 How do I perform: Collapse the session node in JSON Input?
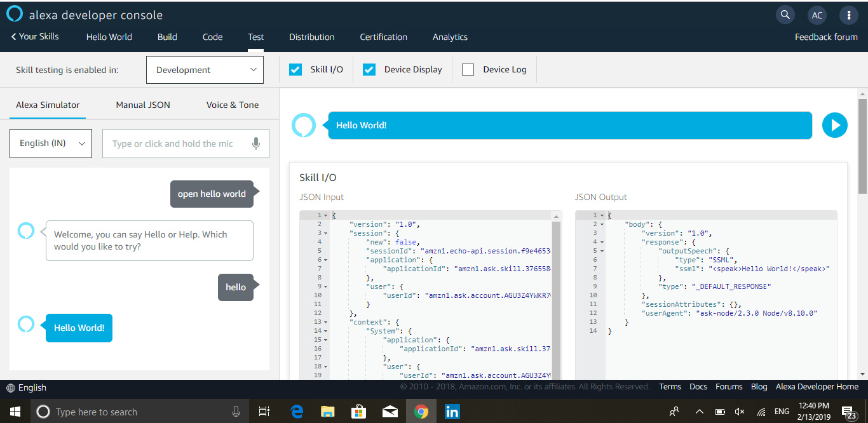pos(326,233)
